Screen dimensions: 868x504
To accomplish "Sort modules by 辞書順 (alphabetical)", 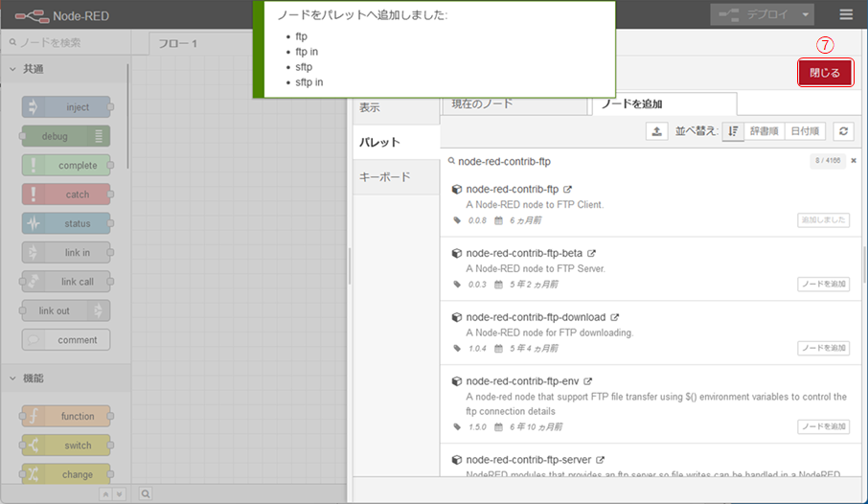I will 764,132.
